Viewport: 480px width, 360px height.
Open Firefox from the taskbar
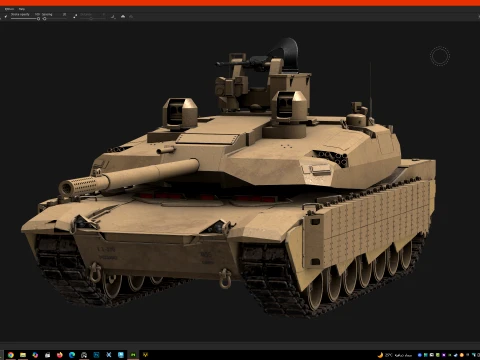(x=60, y=355)
